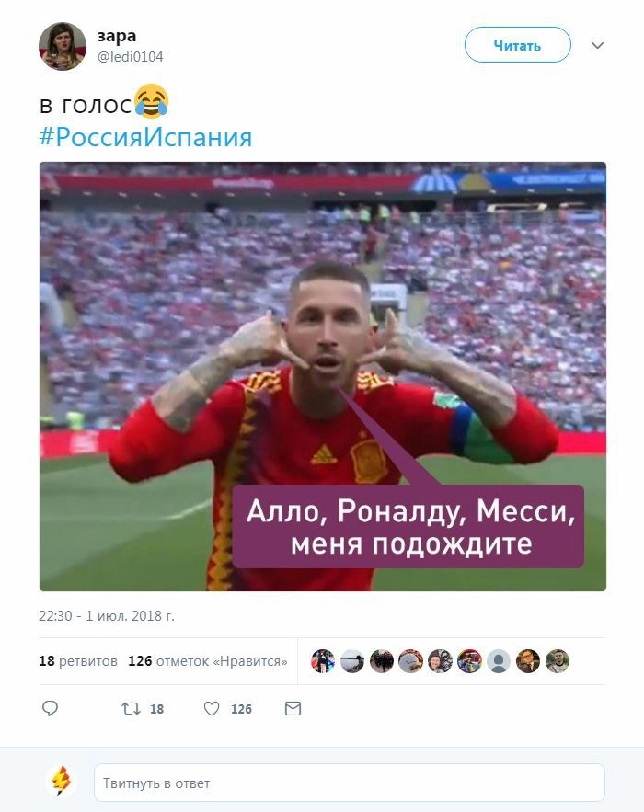Viewport: 644px width, 812px height.
Task: Click the reply speech bubble icon
Action: (50, 708)
